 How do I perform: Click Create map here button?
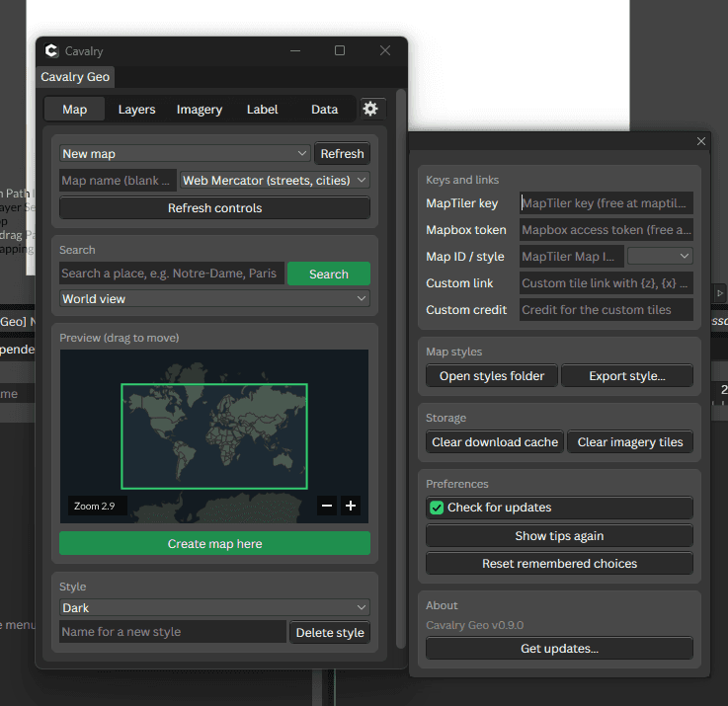click(x=214, y=543)
